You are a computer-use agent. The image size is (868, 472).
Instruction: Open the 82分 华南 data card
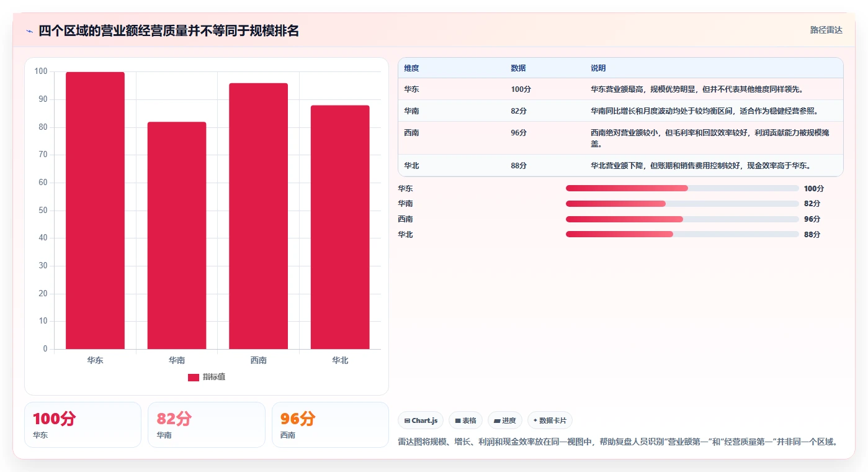pyautogui.click(x=207, y=425)
